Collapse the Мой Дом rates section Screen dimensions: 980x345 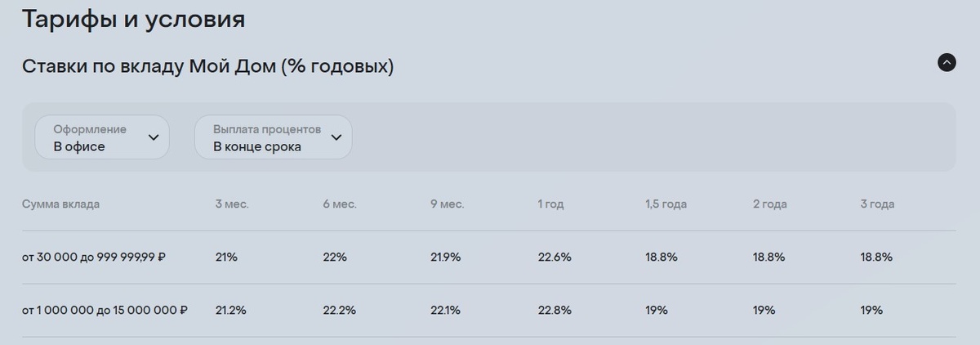tap(947, 62)
